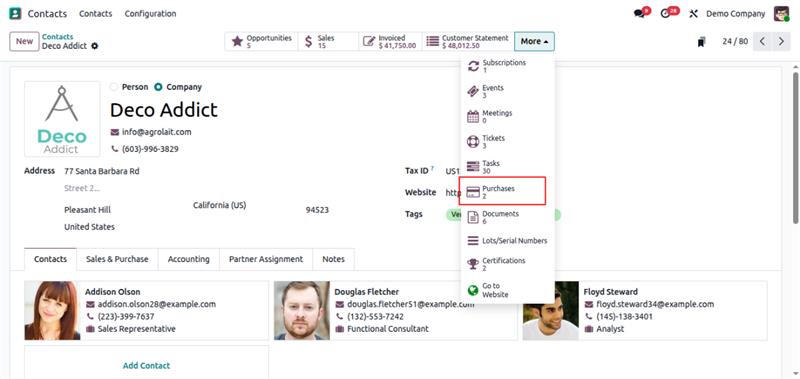Click the gear icon beside Deco Addict
The width and height of the screenshot is (800, 379).
click(94, 46)
